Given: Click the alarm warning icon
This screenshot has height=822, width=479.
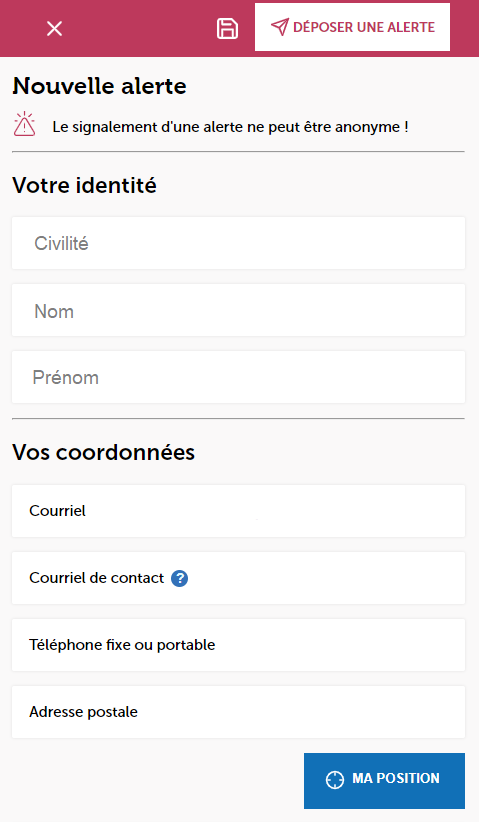Looking at the screenshot, I should tap(24, 124).
